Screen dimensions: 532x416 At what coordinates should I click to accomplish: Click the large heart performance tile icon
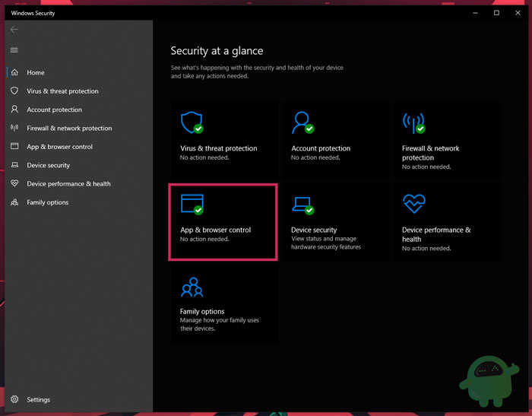(x=414, y=203)
